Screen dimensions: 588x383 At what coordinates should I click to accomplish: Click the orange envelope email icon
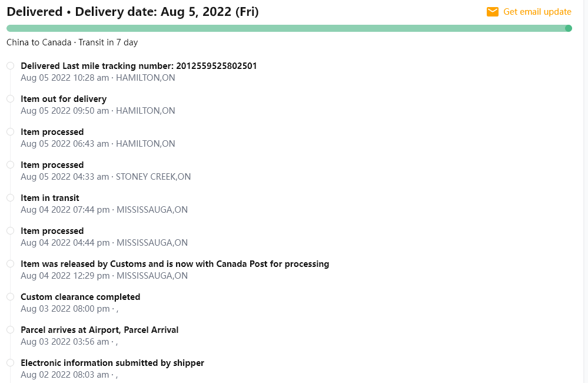[x=493, y=12]
